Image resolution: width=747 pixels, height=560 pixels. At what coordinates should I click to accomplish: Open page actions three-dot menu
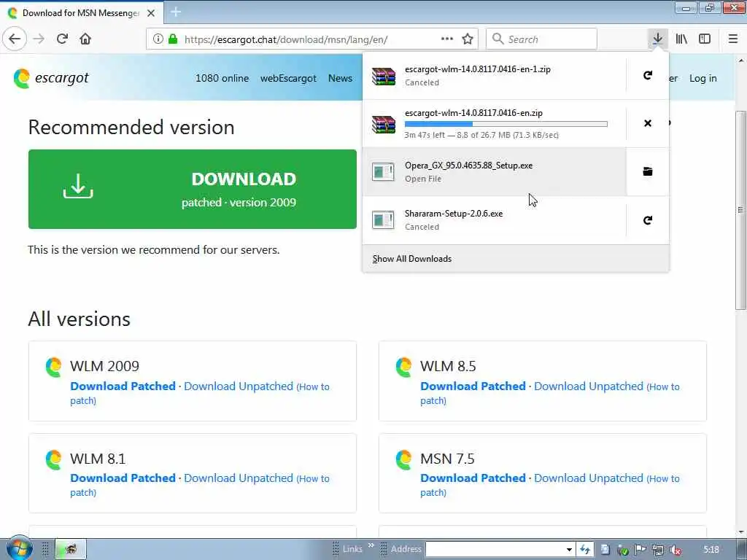447,39
